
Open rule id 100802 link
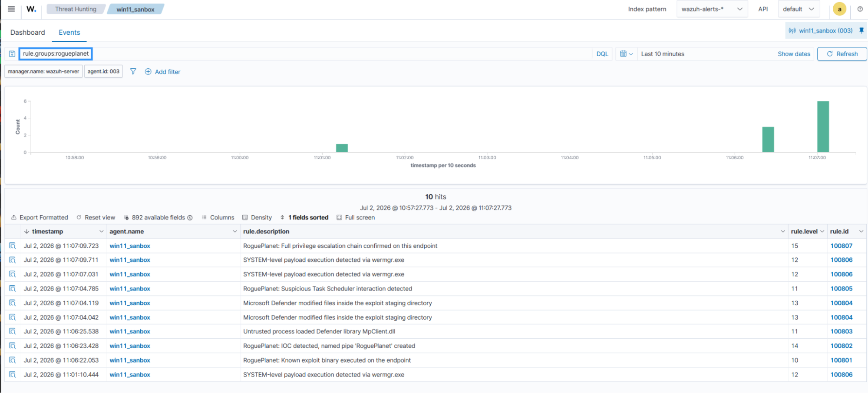coord(842,346)
